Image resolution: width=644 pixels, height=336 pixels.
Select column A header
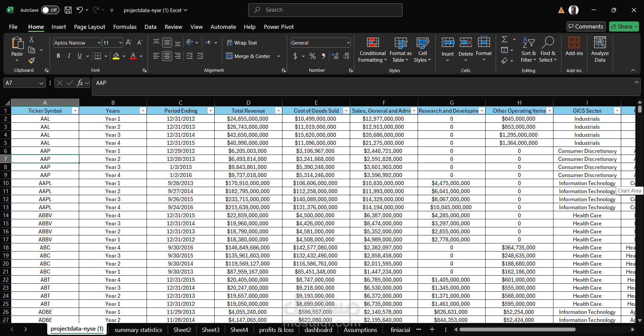coord(45,103)
